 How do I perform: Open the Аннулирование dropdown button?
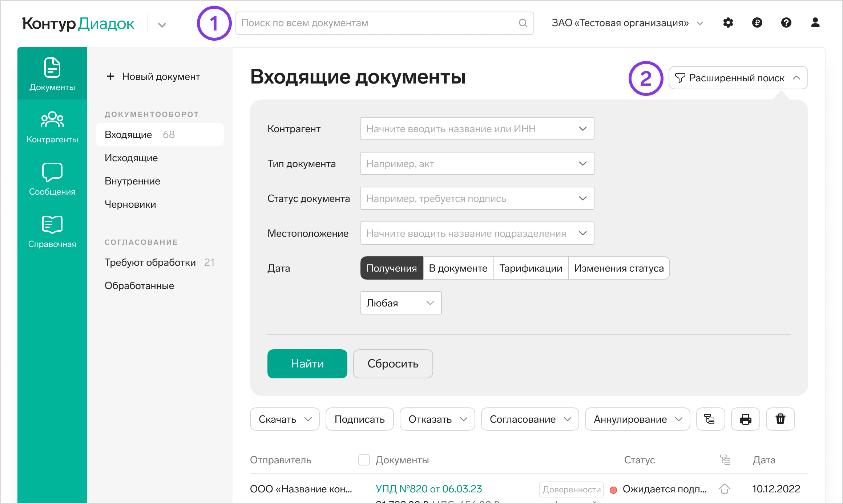click(637, 419)
